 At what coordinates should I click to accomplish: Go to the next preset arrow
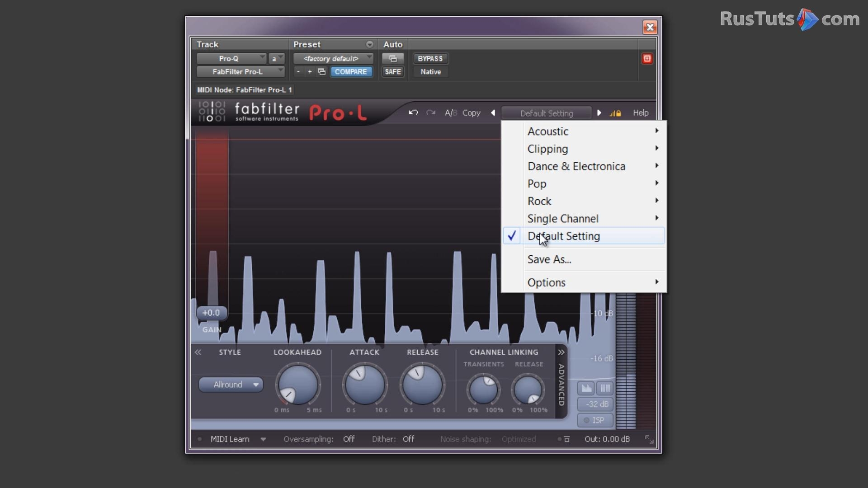[599, 113]
